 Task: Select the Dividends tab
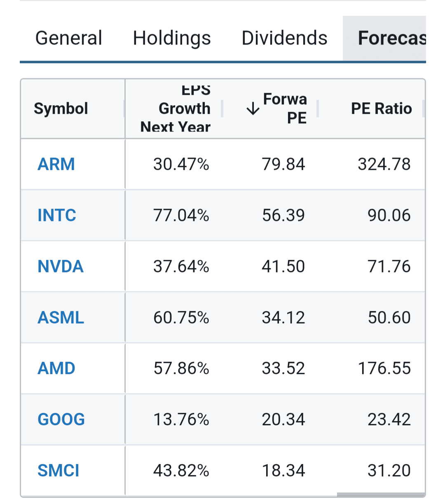[284, 38]
